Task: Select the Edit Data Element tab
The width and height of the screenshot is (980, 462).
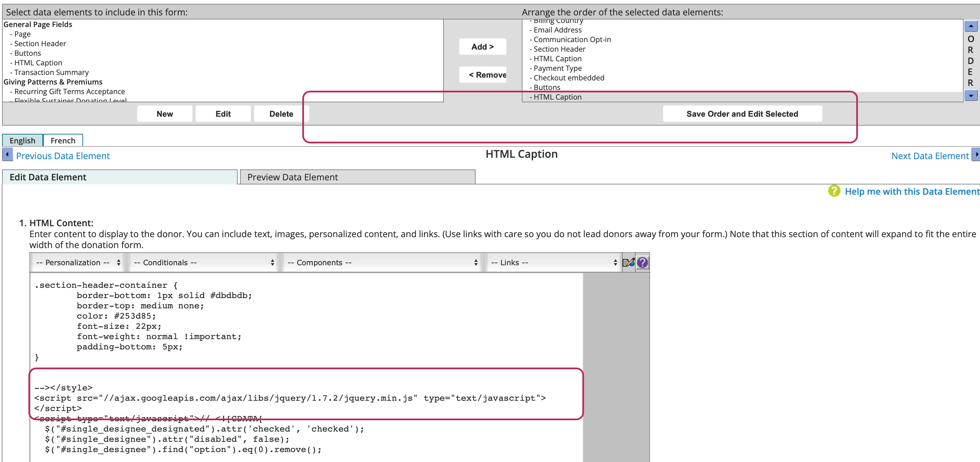Action: click(x=120, y=177)
